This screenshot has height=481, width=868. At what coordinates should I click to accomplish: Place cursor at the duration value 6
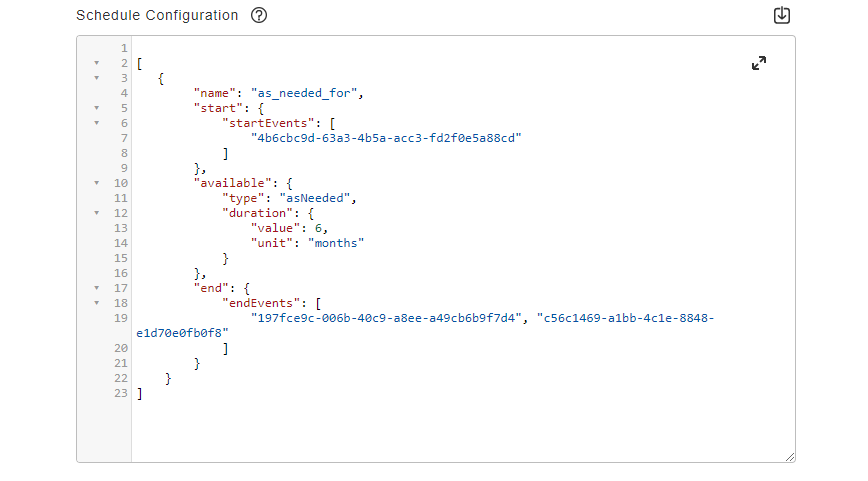coord(319,228)
